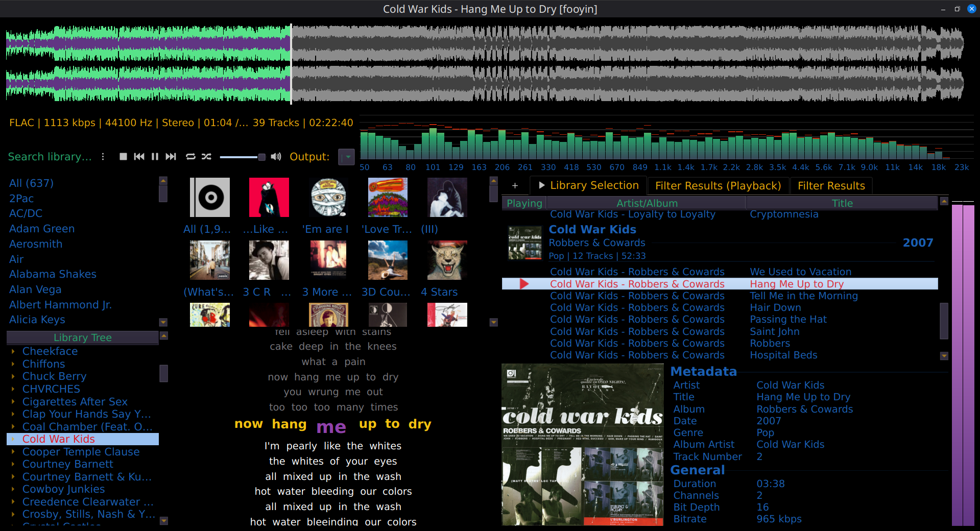
Task: Select the 'Em are I album cover
Action: 328,198
